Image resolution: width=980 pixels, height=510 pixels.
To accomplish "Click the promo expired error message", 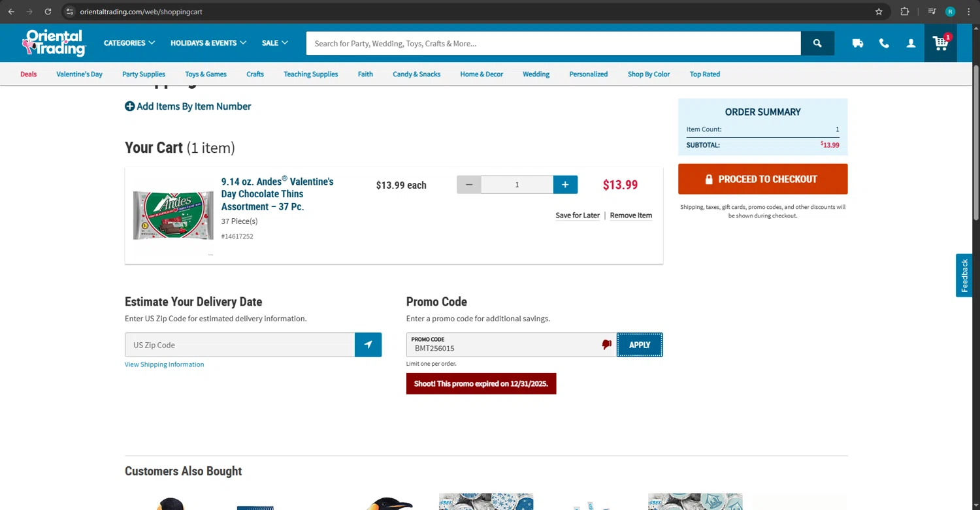I will [x=482, y=383].
